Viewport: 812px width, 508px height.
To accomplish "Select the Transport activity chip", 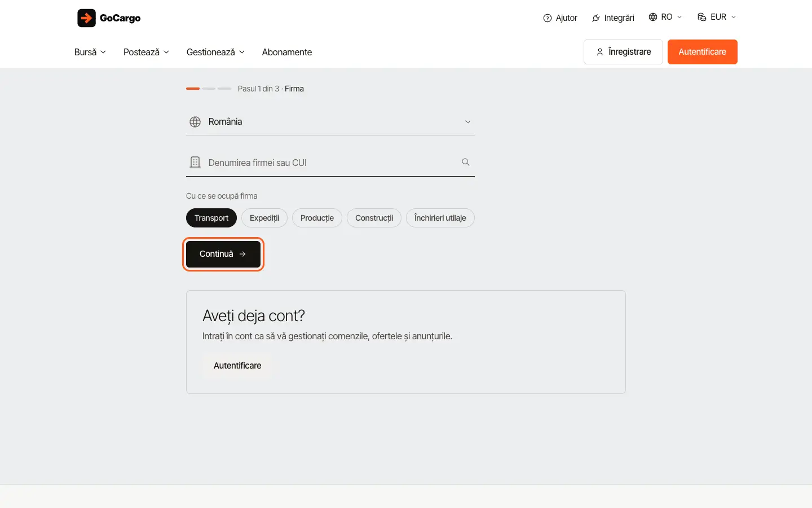I will 211,218.
